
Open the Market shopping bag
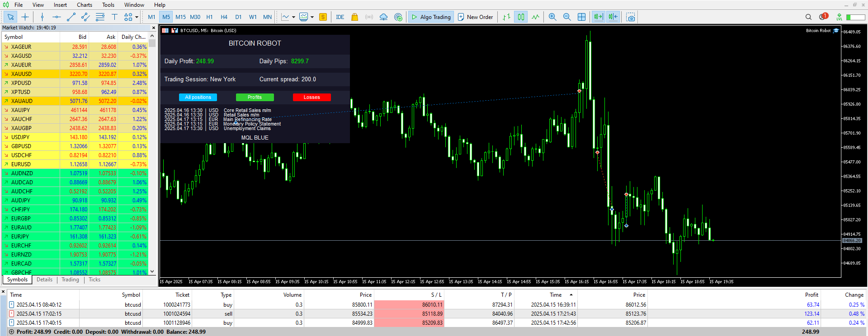click(x=354, y=17)
